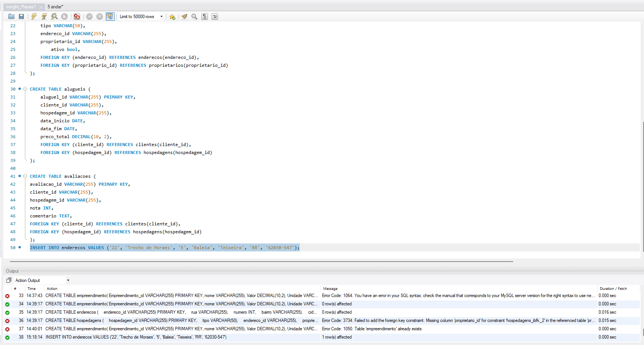Click the green success icon on row 38
Image resolution: width=644 pixels, height=345 pixels.
[7, 337]
